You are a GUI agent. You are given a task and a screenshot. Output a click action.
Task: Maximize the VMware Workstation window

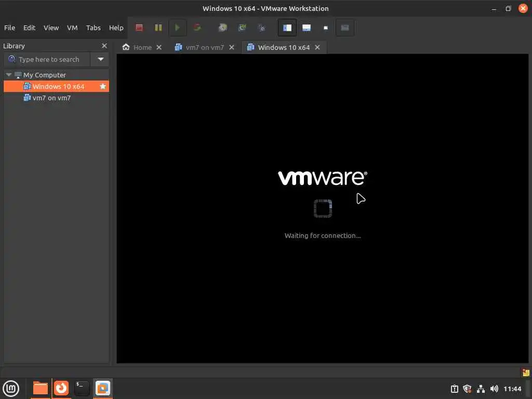[508, 8]
